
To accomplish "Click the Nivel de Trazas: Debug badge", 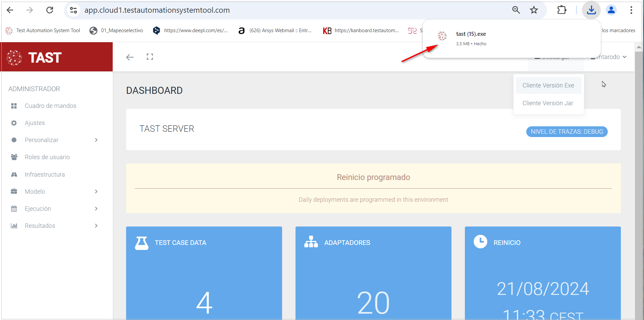I will [567, 132].
